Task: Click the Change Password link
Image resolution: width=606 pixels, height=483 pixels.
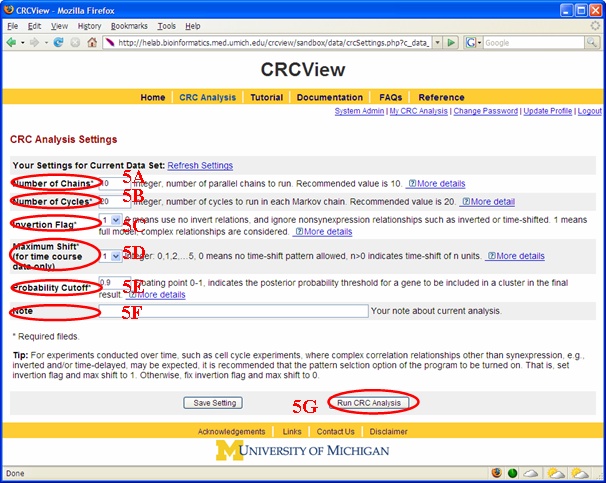Action: click(x=486, y=111)
